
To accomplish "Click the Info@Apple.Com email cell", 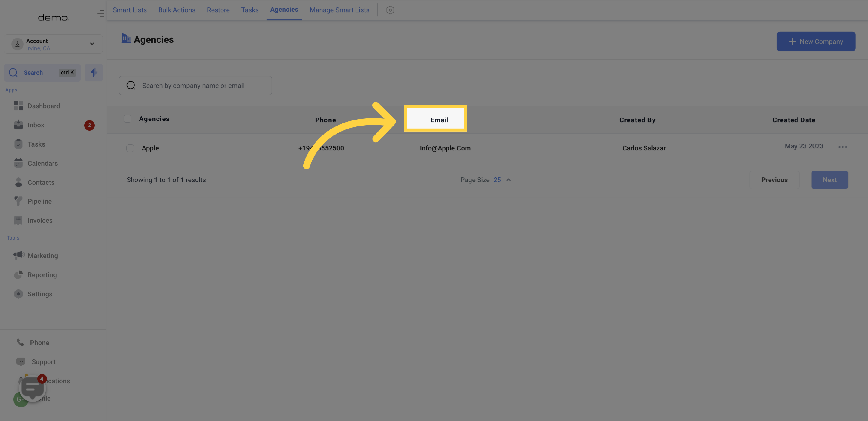I will (x=445, y=148).
